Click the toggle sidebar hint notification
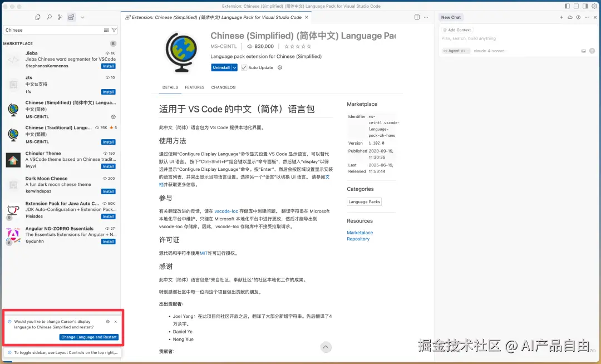 tap(62, 352)
